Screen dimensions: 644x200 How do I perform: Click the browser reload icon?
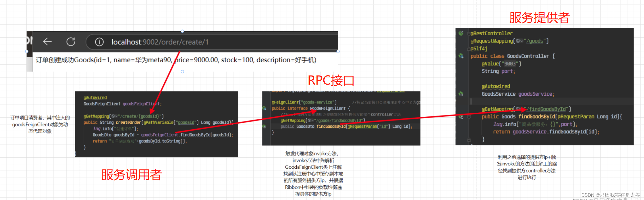click(x=71, y=42)
